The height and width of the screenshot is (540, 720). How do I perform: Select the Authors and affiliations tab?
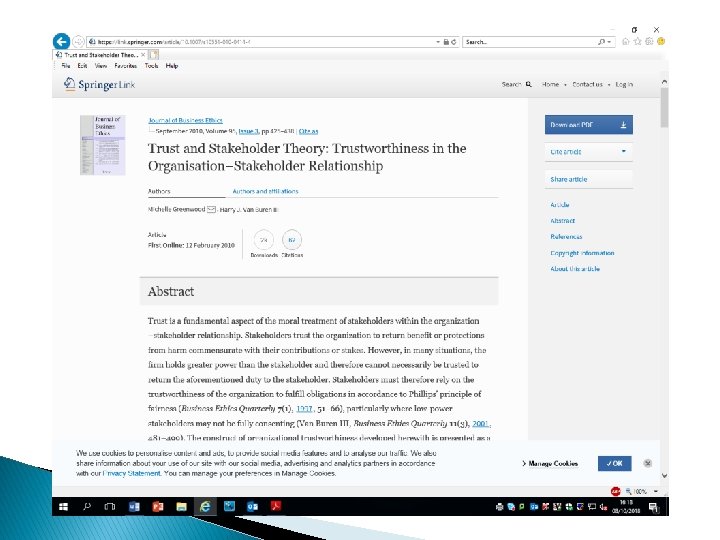pyautogui.click(x=265, y=191)
